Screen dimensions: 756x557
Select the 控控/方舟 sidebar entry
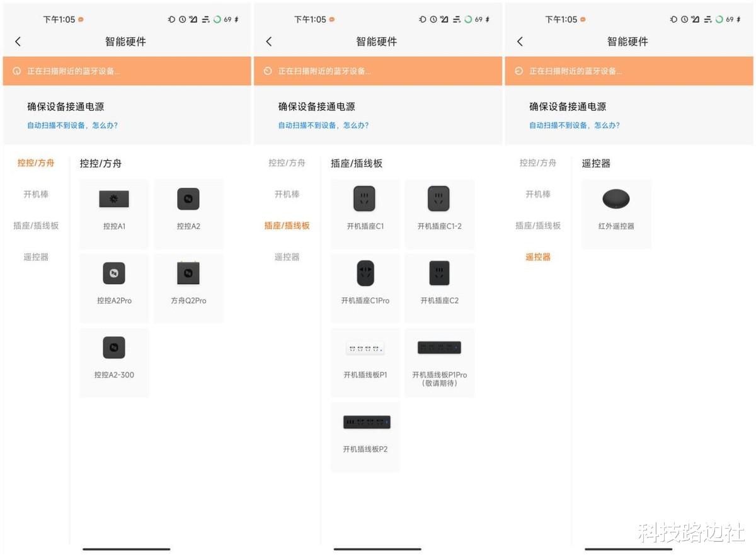35,163
